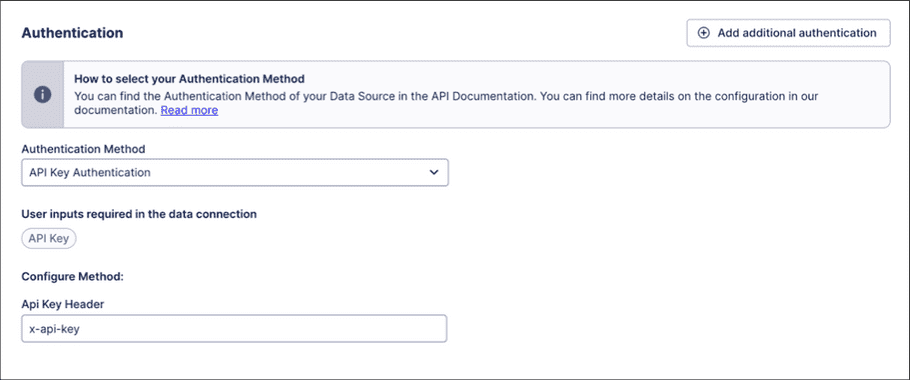Click the plus icon in Add additional authentication
The image size is (910, 380).
[x=703, y=33]
